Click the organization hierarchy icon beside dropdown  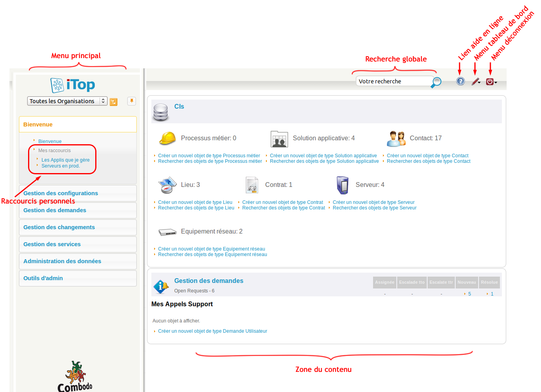click(x=113, y=102)
